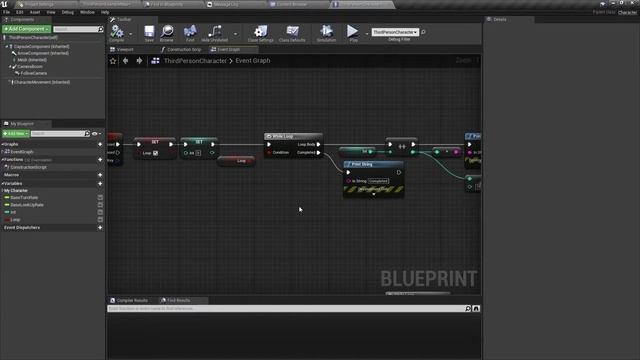Click the Play button in the toolbar
This screenshot has width=640, height=360.
pyautogui.click(x=353, y=31)
